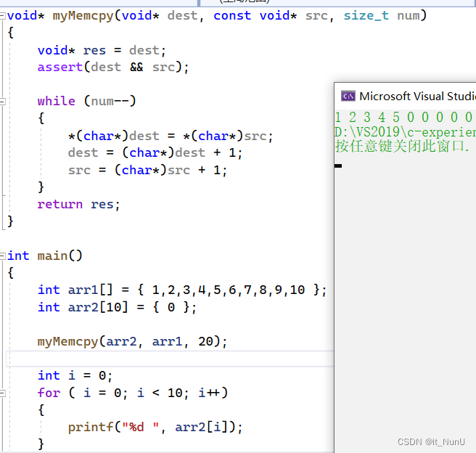Click the arr1 array initializer line
476x453 pixels.
[182, 290]
